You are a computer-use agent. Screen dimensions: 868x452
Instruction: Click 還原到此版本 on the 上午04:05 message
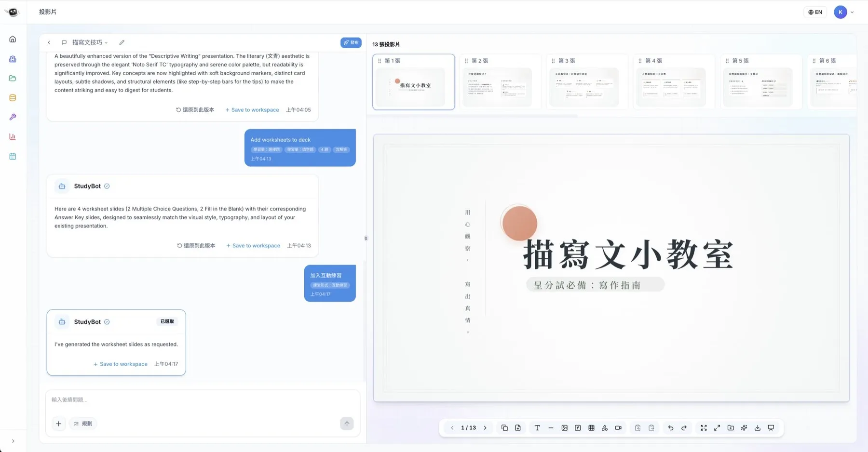195,110
